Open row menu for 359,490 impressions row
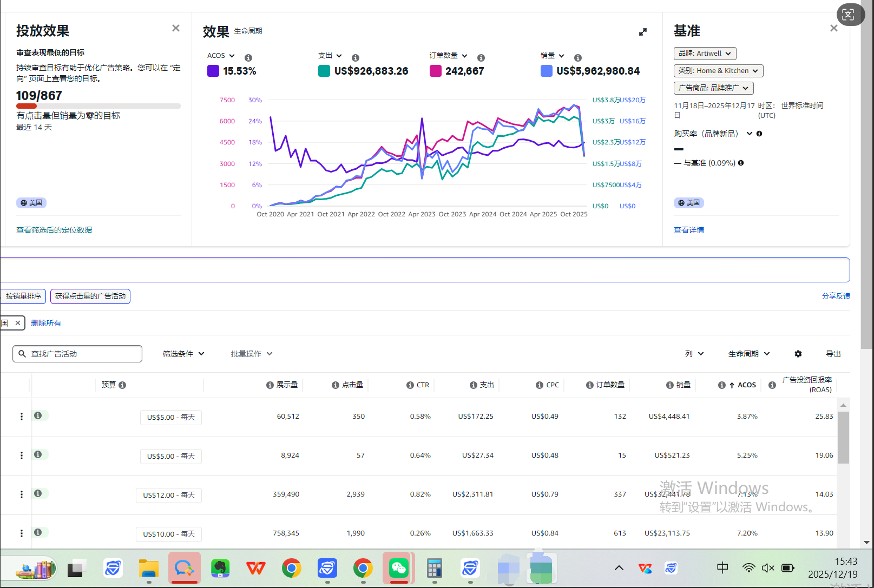874x588 pixels. (22, 494)
